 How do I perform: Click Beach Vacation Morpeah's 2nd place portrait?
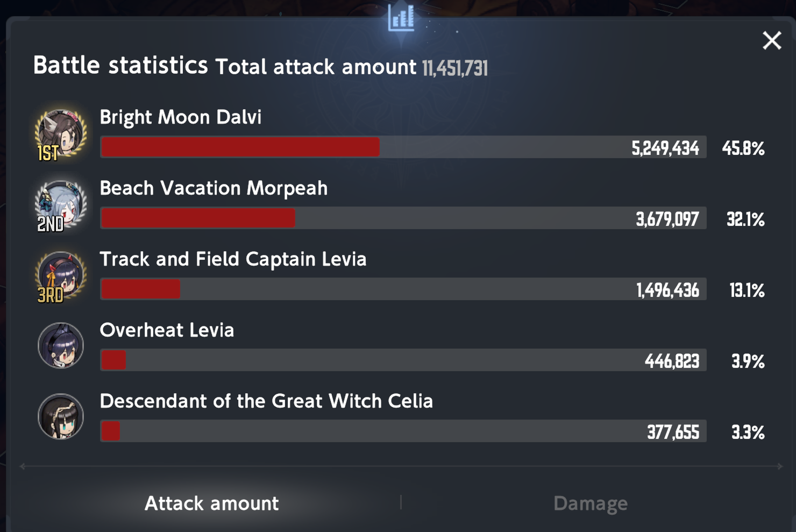(60, 205)
